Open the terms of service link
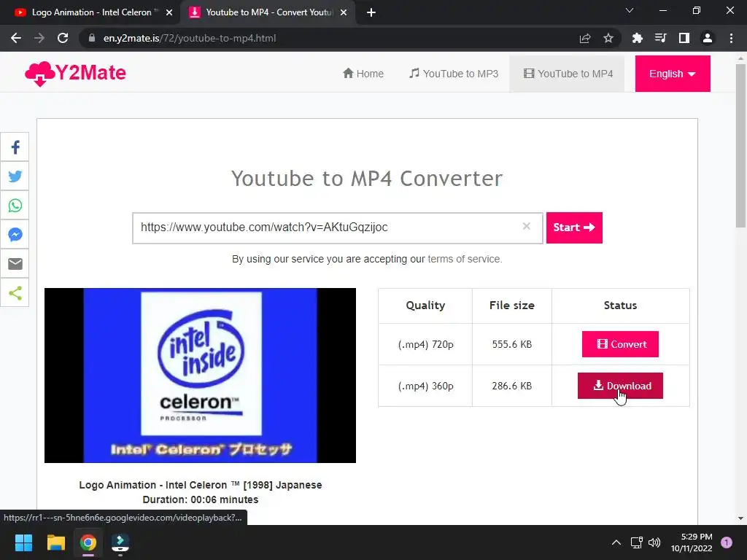Screen dimensions: 747x560 tap(465, 259)
